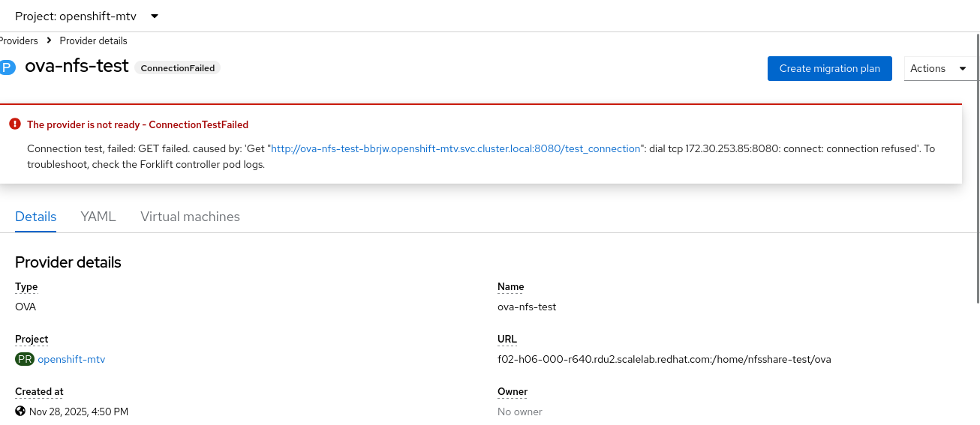Click the Type field label

tap(26, 286)
